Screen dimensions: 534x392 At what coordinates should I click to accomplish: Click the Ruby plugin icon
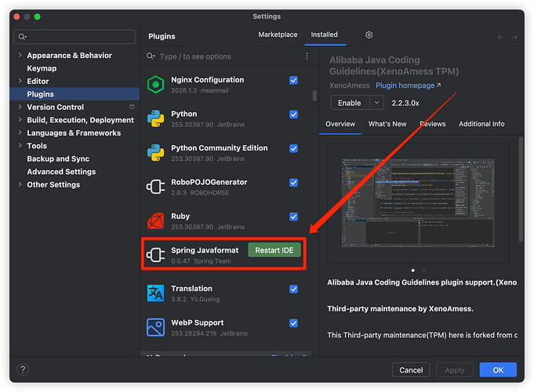155,222
